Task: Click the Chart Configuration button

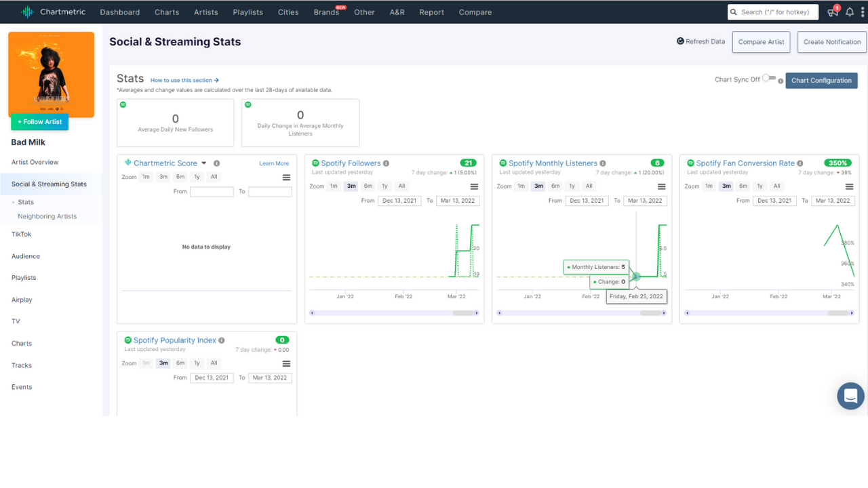Action: tap(821, 81)
